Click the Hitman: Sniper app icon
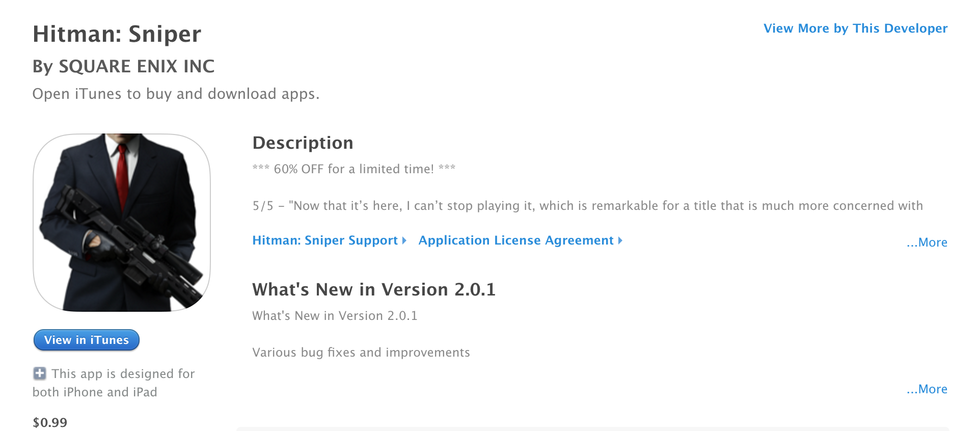The width and height of the screenshot is (980, 431). click(122, 223)
